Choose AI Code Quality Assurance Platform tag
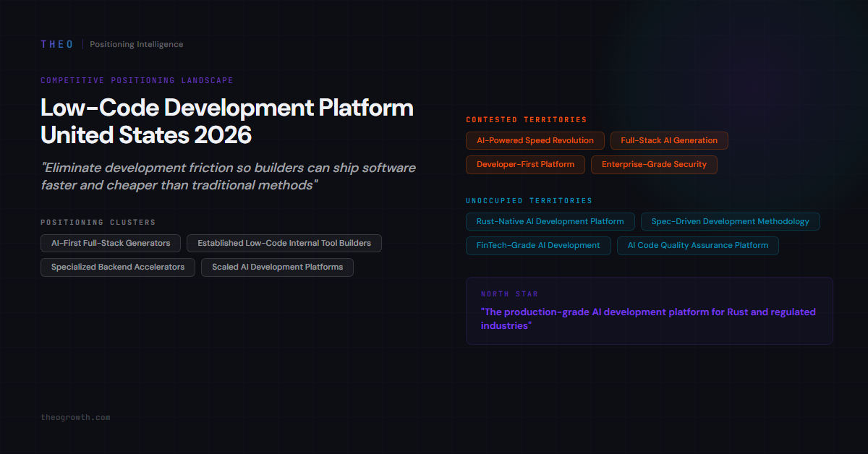Image resolution: width=868 pixels, height=454 pixels. point(698,245)
